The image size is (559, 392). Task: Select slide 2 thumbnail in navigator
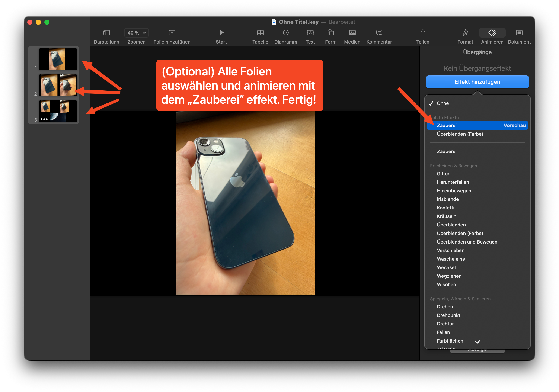58,85
